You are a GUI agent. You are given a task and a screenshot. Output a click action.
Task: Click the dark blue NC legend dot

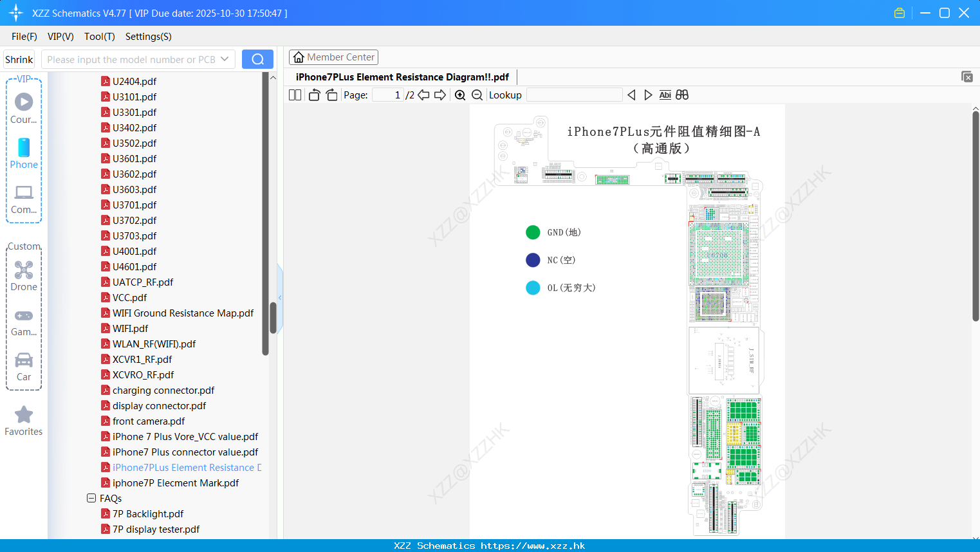tap(533, 260)
